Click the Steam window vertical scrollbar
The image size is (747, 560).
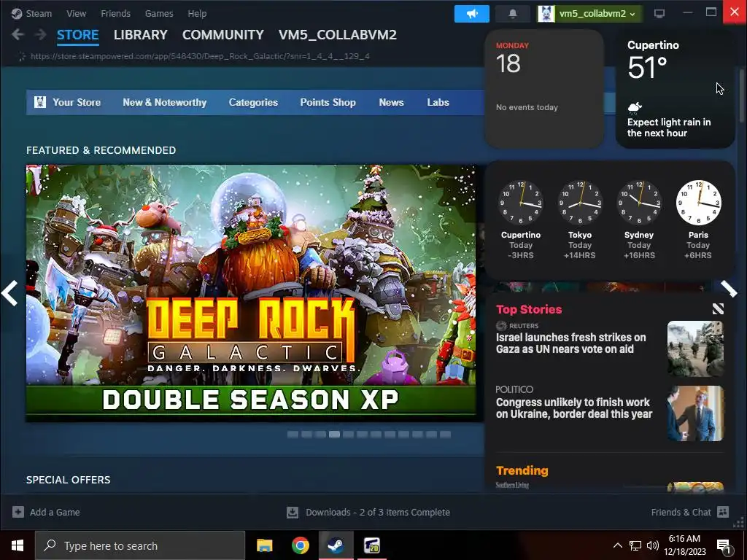[x=742, y=96]
